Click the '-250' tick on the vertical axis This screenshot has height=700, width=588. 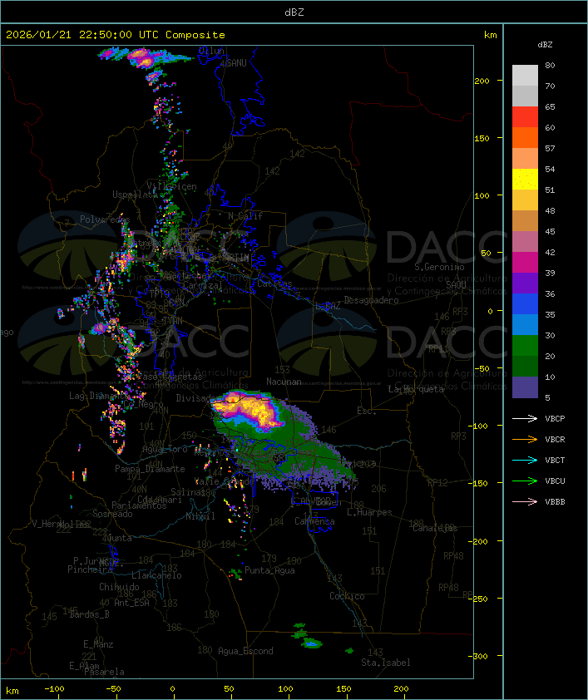point(479,599)
